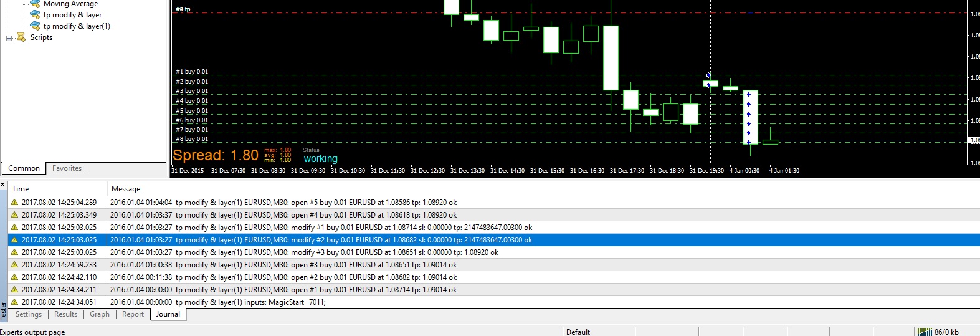This screenshot has width=980, height=336.
Task: Open the Report tab
Action: point(133,314)
